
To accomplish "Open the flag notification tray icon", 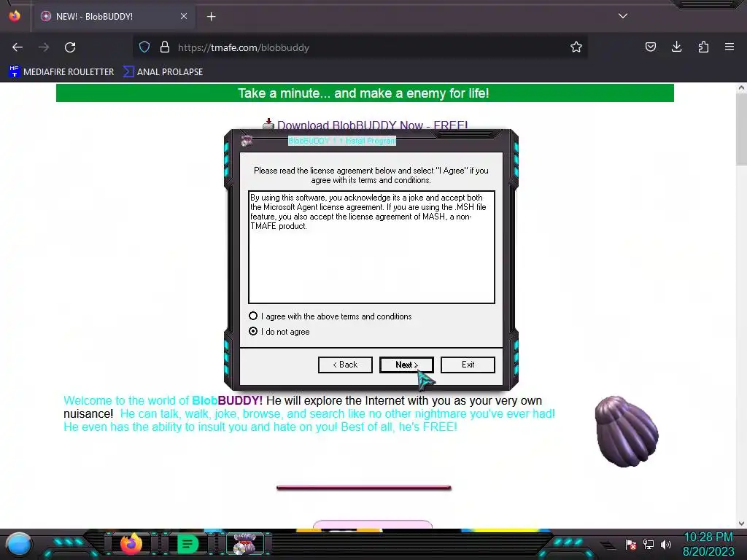I will (x=631, y=544).
